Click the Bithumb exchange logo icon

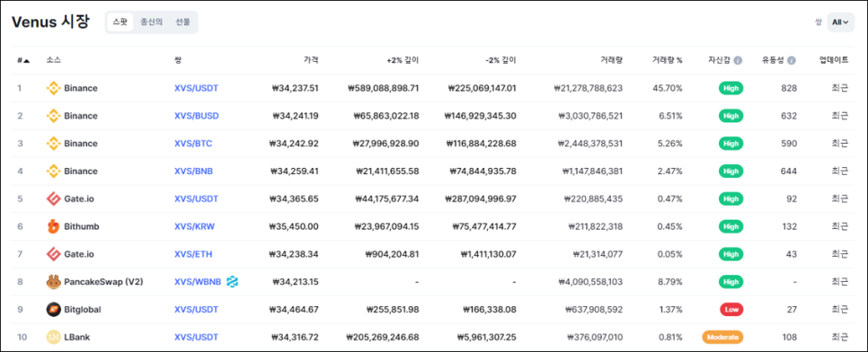[x=53, y=226]
